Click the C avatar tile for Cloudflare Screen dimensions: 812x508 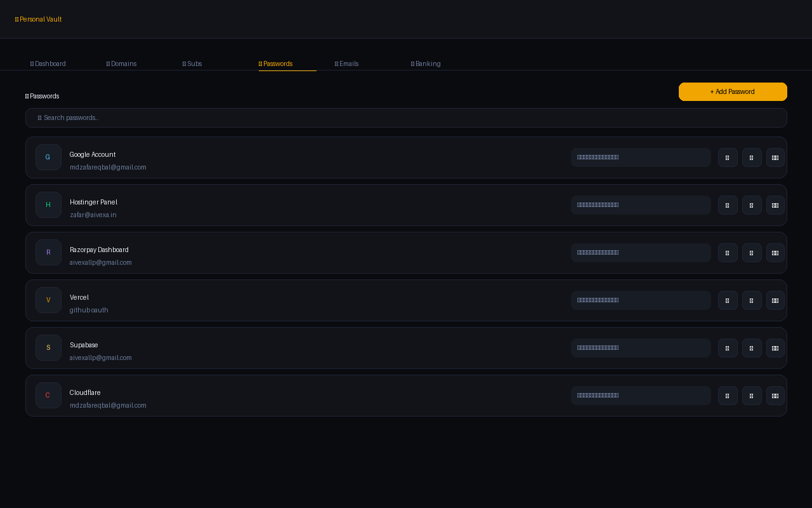click(48, 396)
